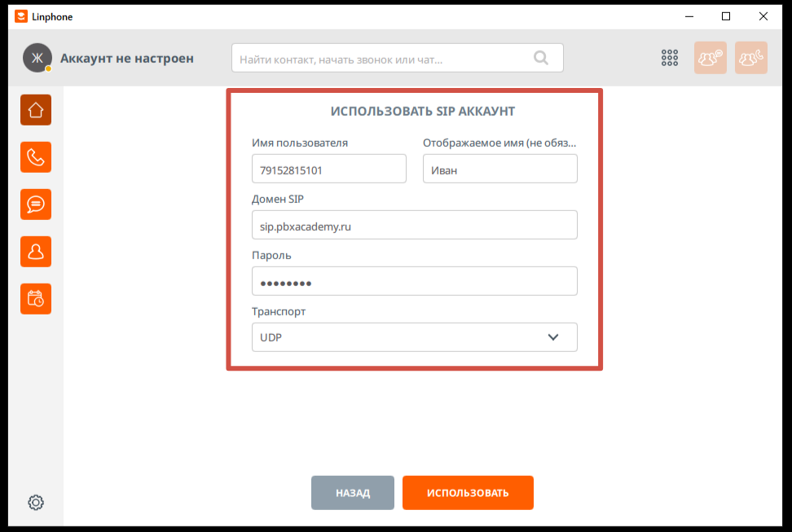Start a group call icon

pyautogui.click(x=751, y=58)
